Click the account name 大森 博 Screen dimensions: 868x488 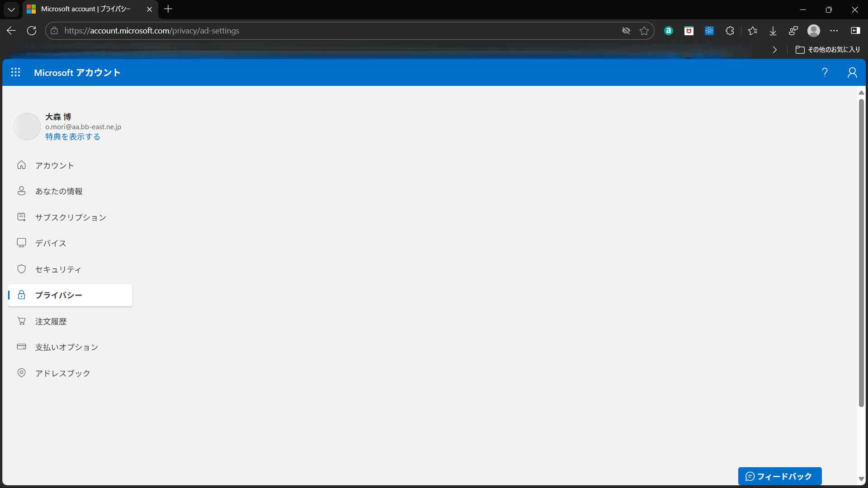pos(58,117)
